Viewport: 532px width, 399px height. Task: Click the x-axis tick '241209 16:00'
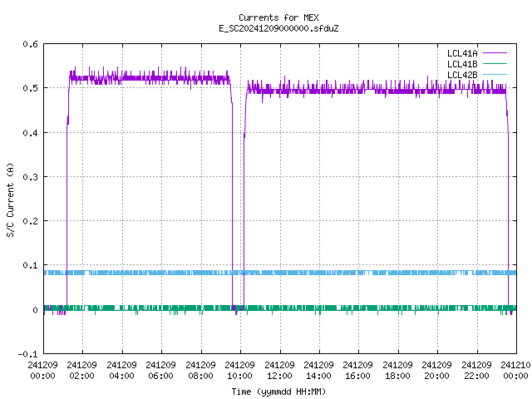point(357,371)
